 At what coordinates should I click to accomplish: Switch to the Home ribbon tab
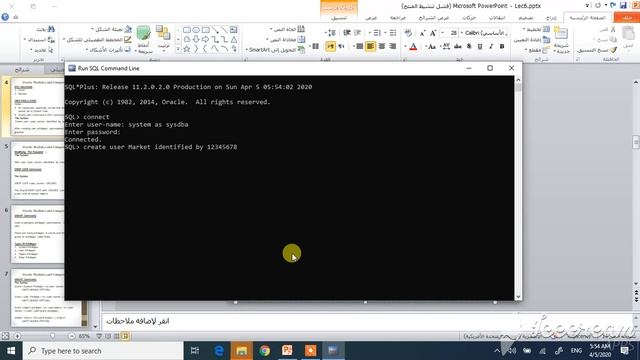coord(587,18)
